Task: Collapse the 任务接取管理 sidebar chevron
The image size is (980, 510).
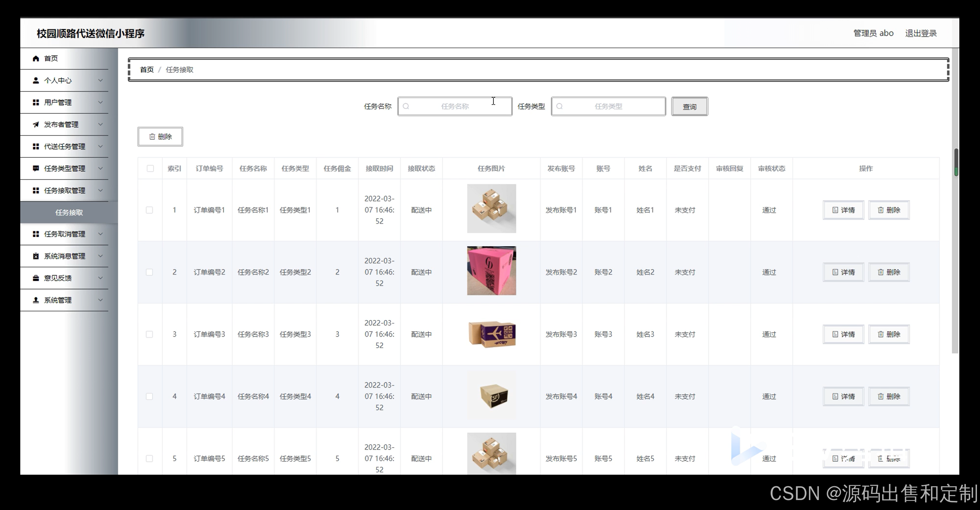Action: point(100,190)
